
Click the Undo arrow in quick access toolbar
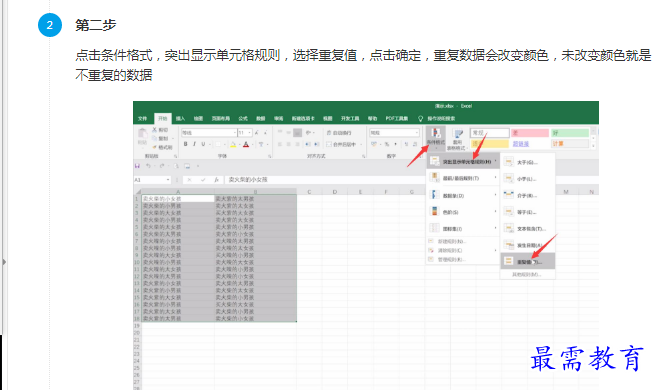coord(148,166)
